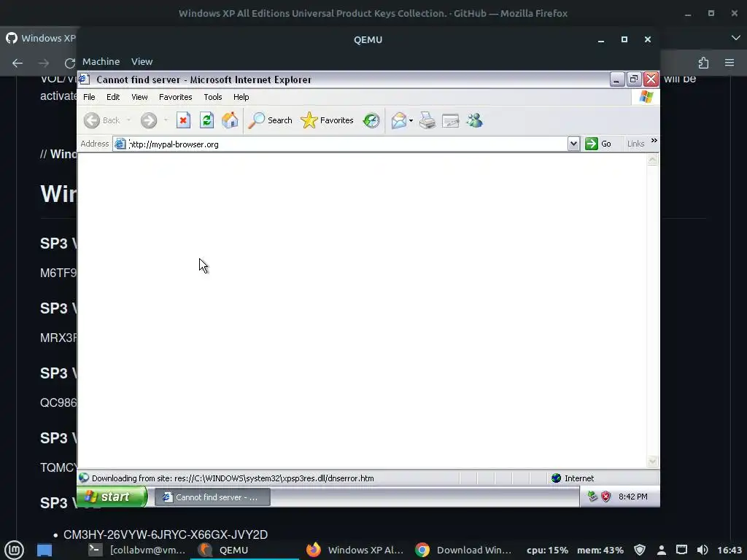Click the Internet zone status indicator
Viewport: 747px width, 560px height.
coord(572,478)
